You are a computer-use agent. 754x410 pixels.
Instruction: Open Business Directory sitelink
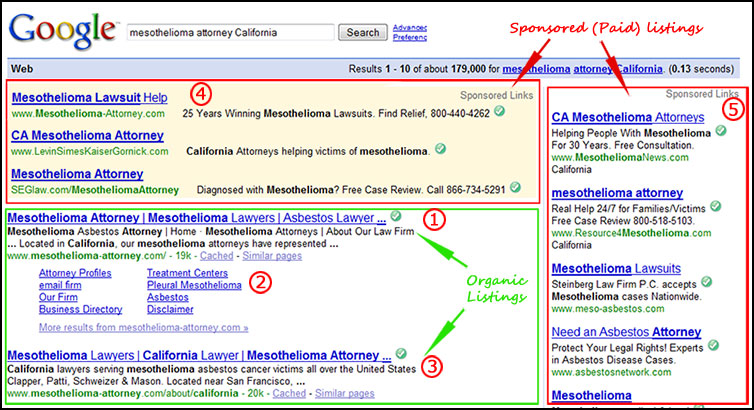point(80,309)
